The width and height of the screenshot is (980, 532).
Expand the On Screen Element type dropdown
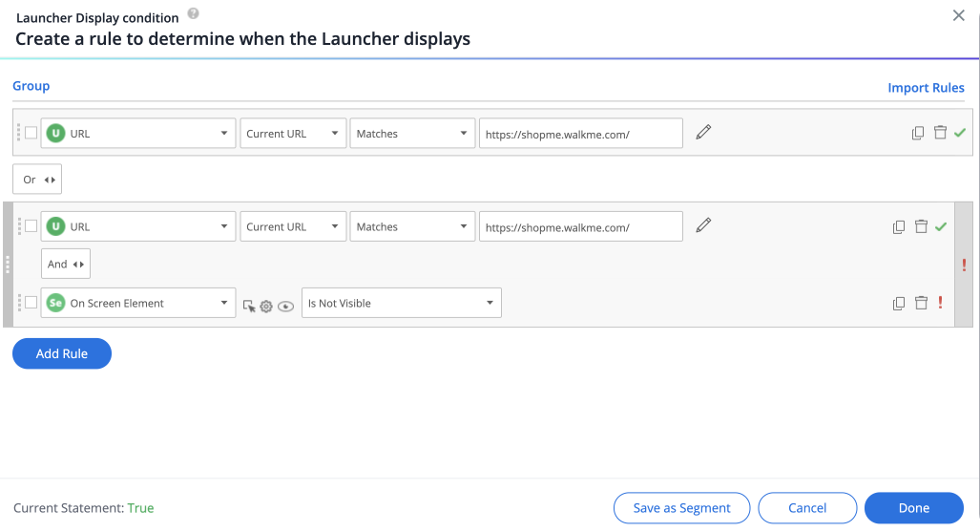coord(138,303)
